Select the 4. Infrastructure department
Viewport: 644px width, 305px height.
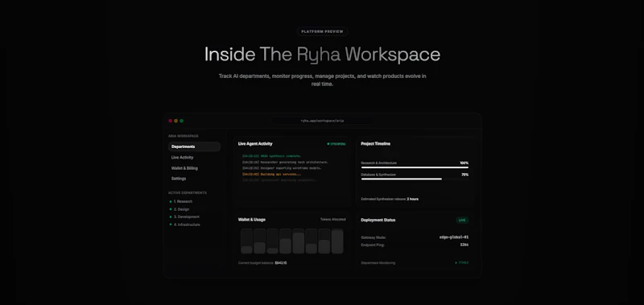coord(185,225)
